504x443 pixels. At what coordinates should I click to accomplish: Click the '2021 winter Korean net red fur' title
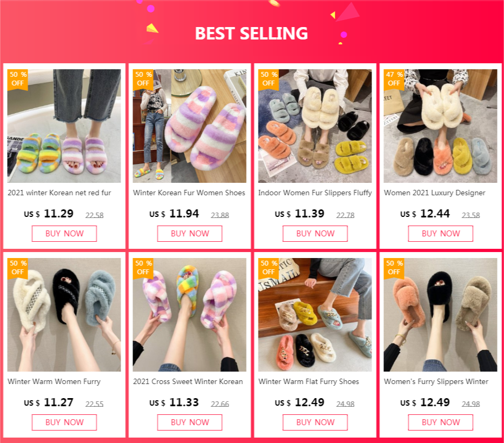click(x=59, y=193)
